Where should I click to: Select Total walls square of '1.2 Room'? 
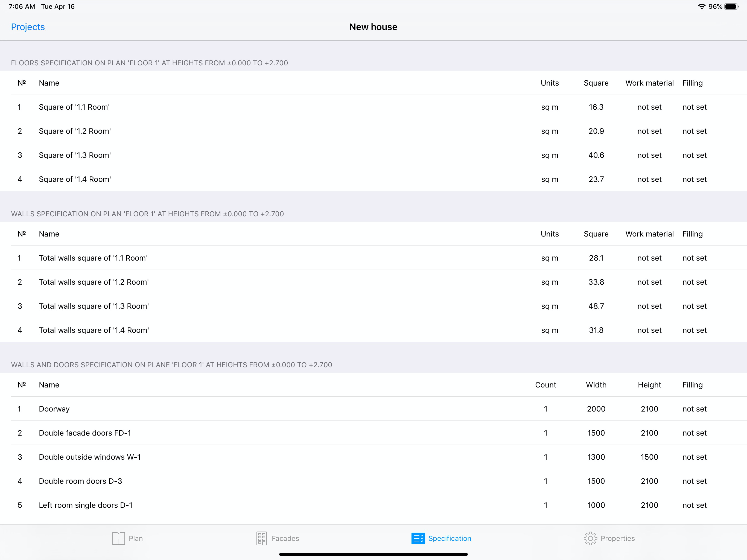[373, 282]
